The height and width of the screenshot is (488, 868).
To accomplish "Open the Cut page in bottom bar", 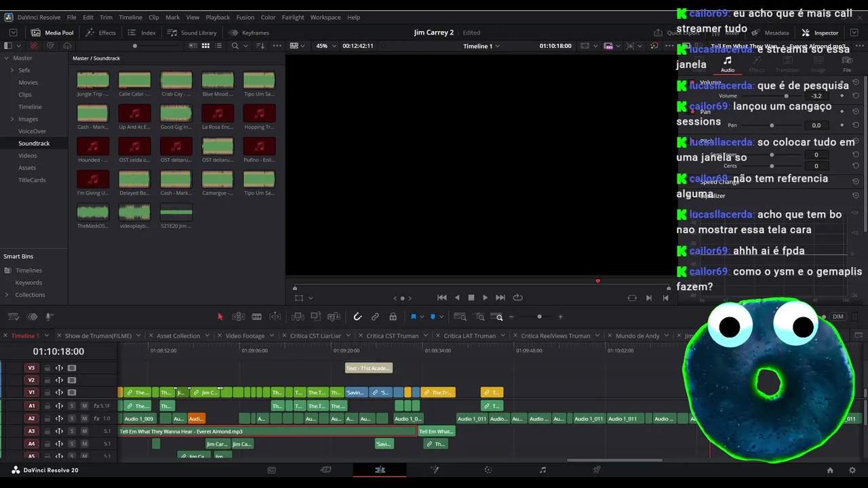I will [325, 470].
